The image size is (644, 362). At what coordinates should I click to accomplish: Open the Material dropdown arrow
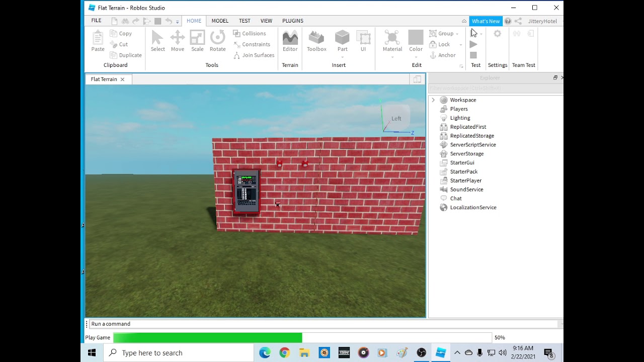[x=392, y=57]
